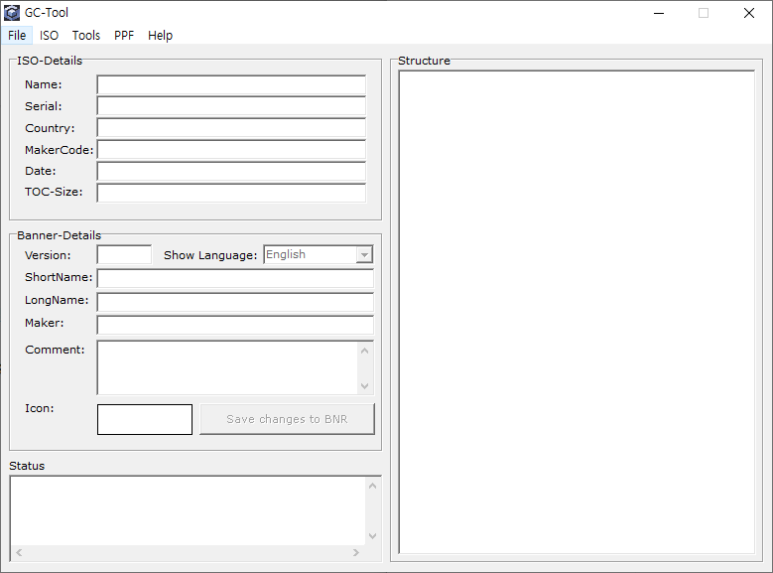The height and width of the screenshot is (573, 773).
Task: Click Status box scroll up arrow
Action: click(x=373, y=486)
